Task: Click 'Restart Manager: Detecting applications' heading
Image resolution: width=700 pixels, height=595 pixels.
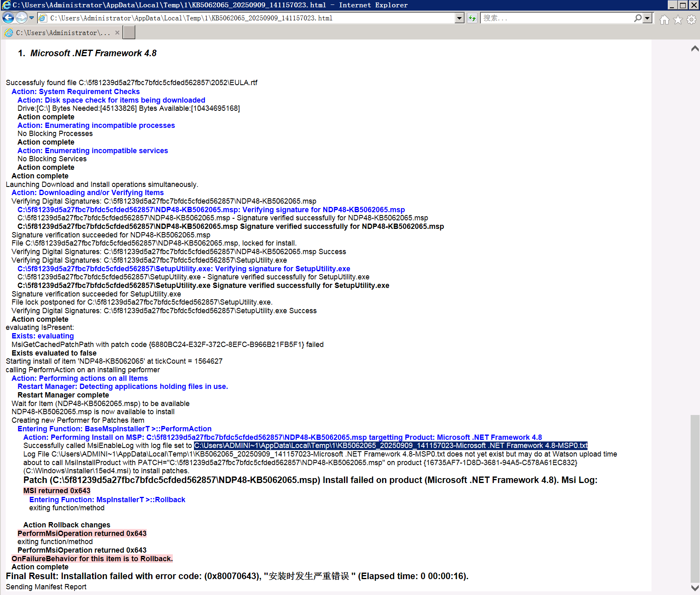Action: tap(123, 386)
